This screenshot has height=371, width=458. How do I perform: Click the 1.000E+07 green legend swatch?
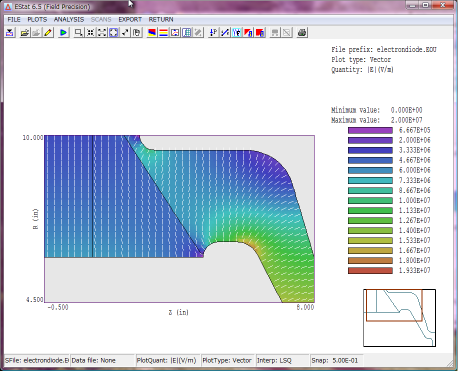pos(370,201)
